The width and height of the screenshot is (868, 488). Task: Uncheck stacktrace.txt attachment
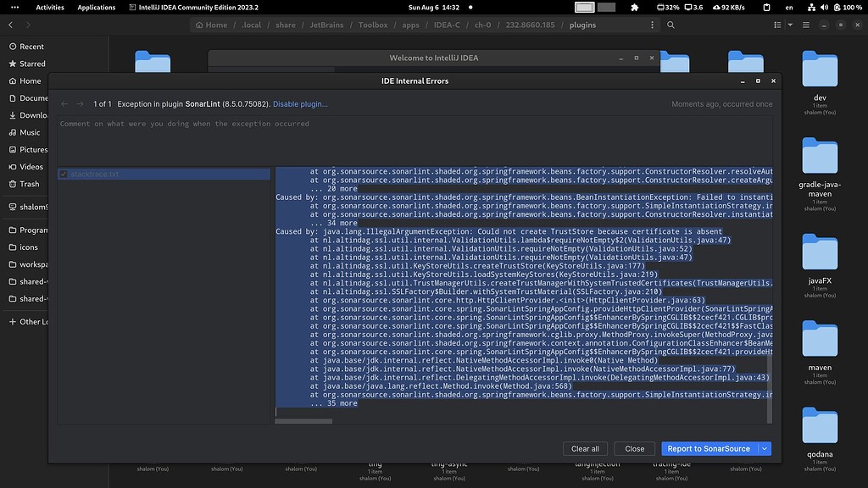[x=62, y=175]
